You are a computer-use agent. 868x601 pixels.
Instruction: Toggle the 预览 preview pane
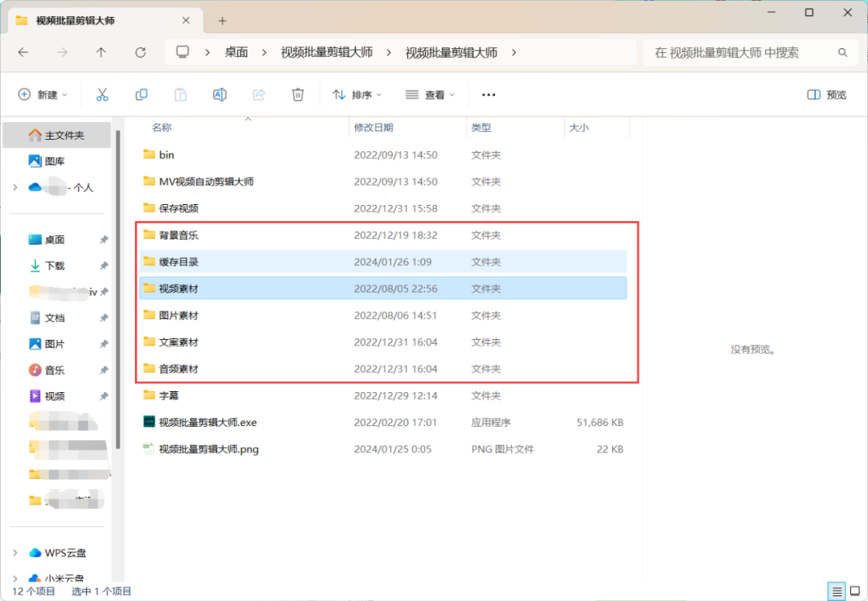(826, 95)
